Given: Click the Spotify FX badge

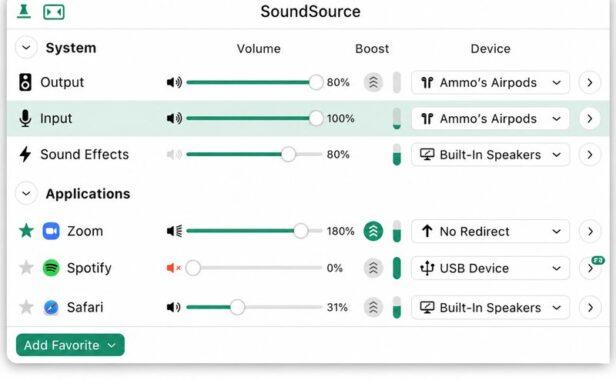Looking at the screenshot, I should (598, 260).
